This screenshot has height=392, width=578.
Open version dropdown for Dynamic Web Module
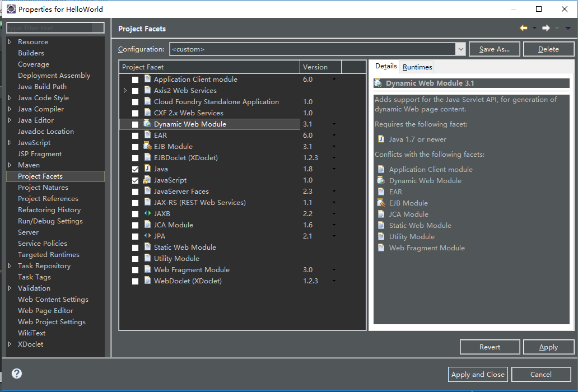334,124
